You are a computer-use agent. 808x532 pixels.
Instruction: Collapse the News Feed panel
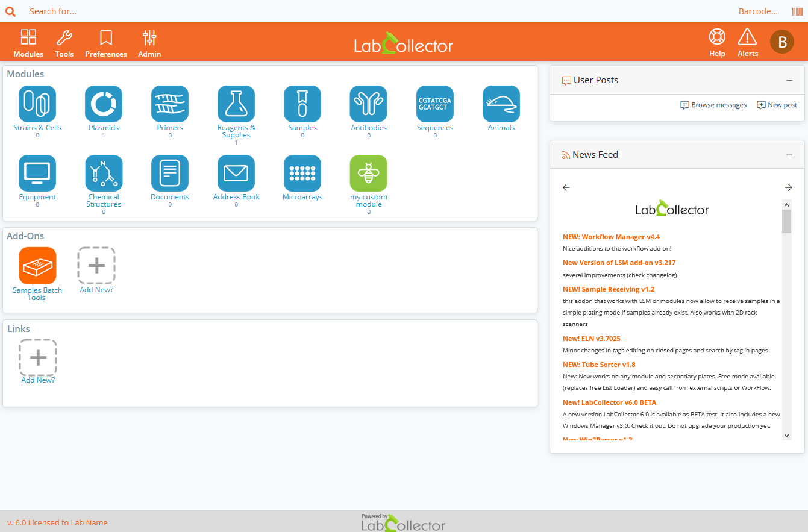tap(789, 155)
